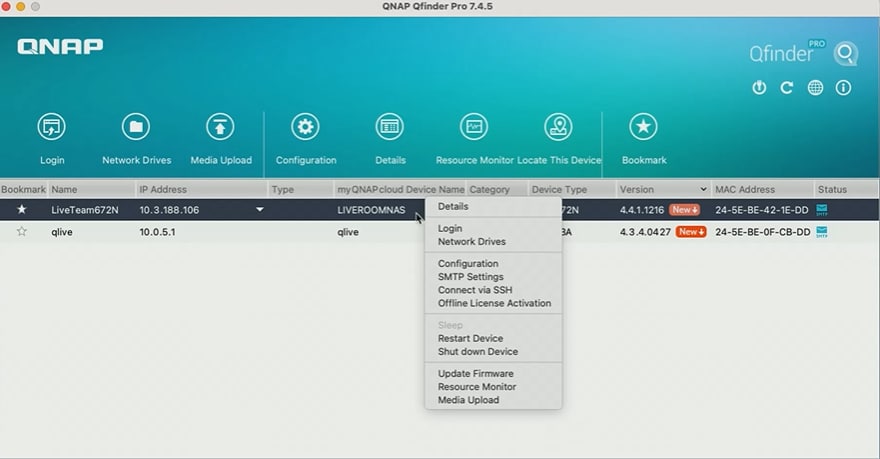The height and width of the screenshot is (459, 880).
Task: Select Connect via SSH menu entry
Action: click(475, 290)
